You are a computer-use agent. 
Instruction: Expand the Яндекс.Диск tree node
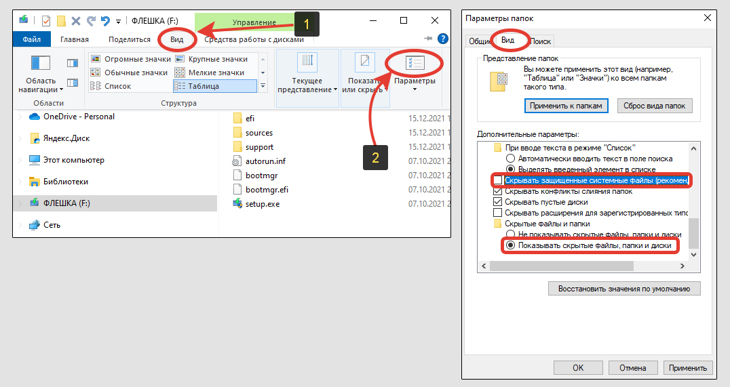click(20, 138)
